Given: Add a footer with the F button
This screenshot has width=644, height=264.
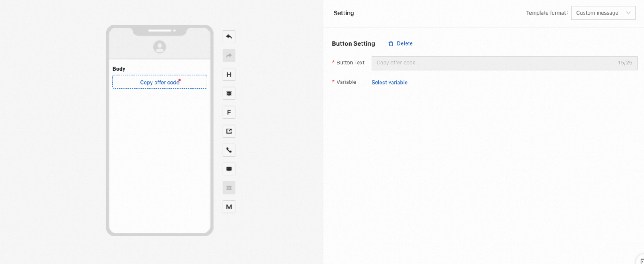Looking at the screenshot, I should pyautogui.click(x=229, y=112).
